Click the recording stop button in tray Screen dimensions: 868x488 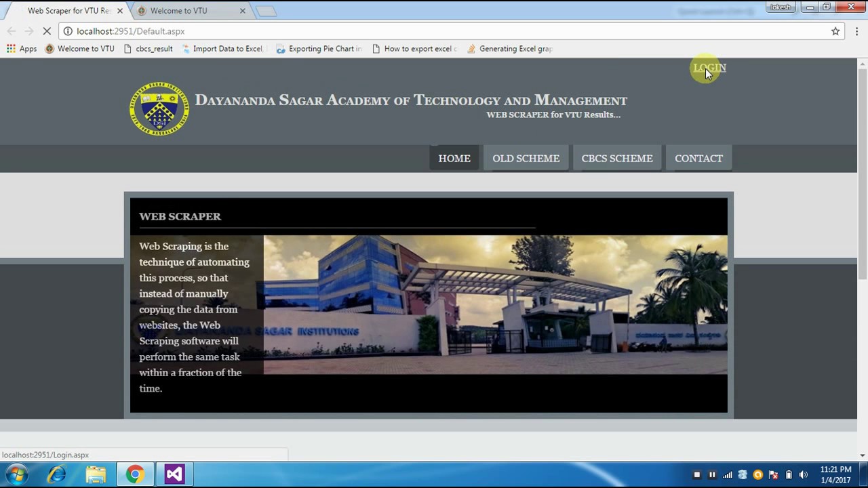point(696,475)
